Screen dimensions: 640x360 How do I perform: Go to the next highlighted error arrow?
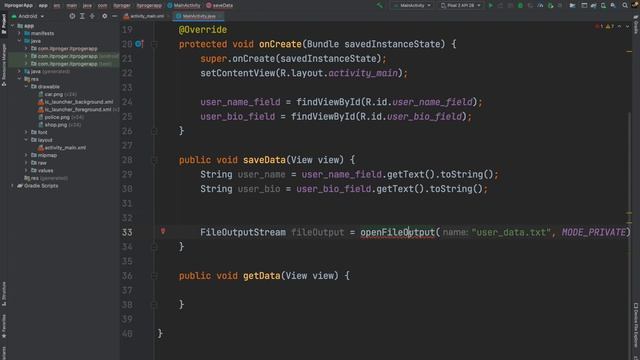point(627,26)
